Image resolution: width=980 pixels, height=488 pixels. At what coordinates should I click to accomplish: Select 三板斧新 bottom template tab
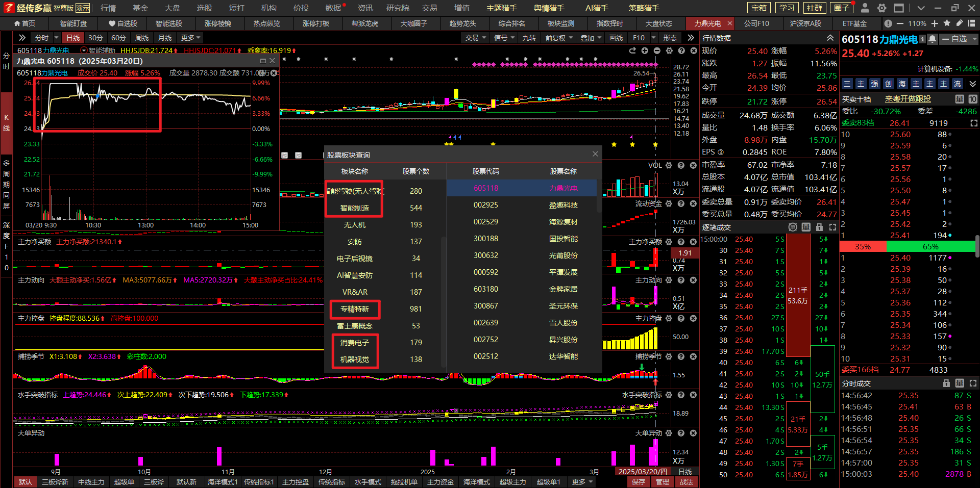(x=55, y=482)
